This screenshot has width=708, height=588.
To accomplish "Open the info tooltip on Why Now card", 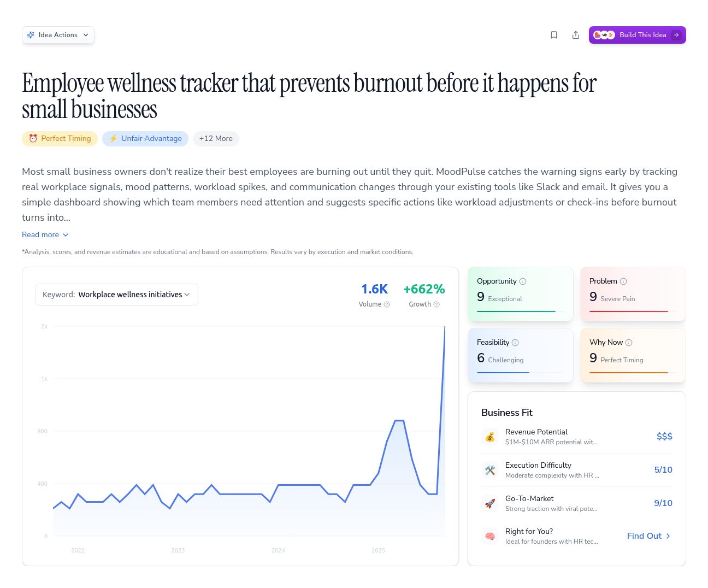I will (x=629, y=342).
